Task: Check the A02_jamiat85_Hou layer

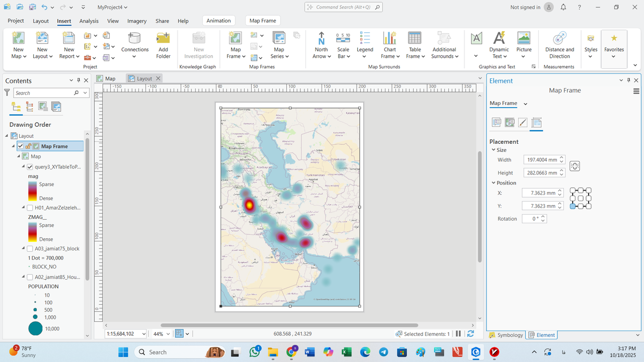Action: [30, 277]
